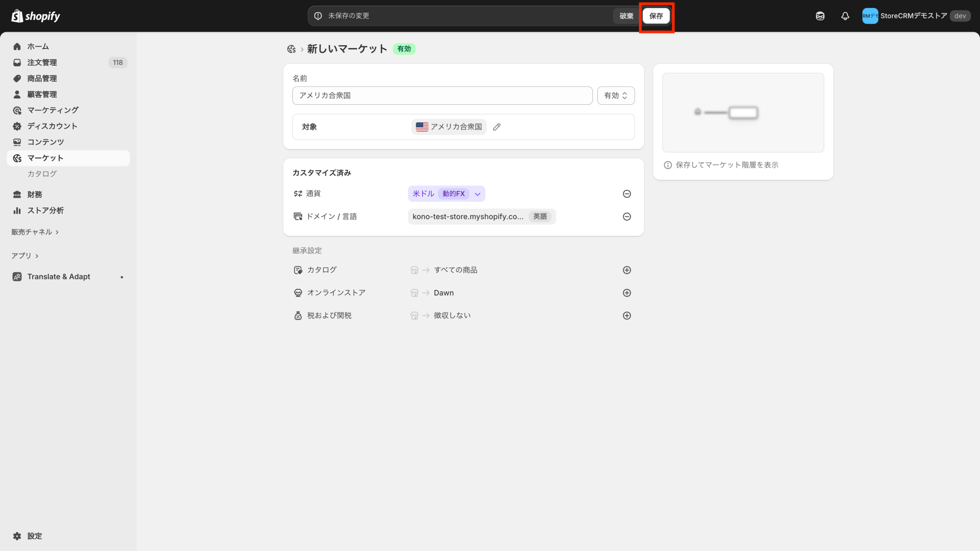Click the Markets globe breadcrumb icon

click(x=291, y=49)
